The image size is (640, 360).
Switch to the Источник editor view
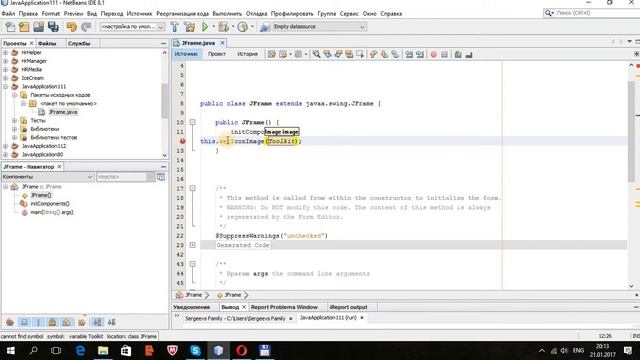click(x=186, y=54)
